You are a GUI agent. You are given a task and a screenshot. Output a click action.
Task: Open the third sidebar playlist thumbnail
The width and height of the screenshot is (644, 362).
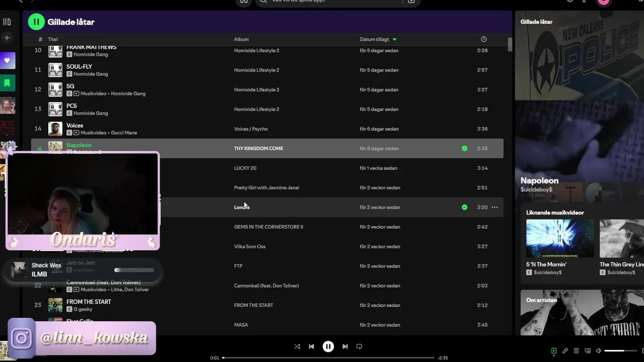coord(8,105)
